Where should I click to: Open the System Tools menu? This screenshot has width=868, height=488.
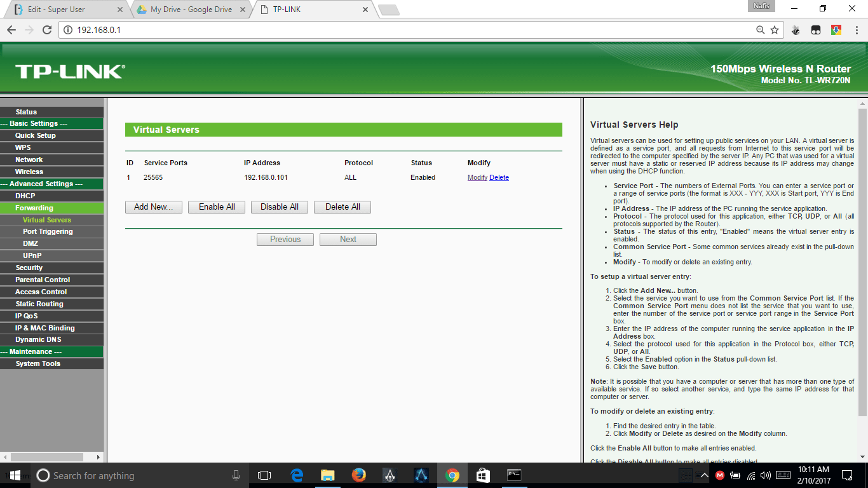point(51,363)
